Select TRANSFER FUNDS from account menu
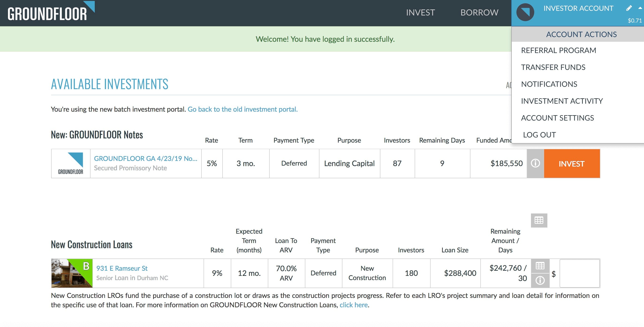Viewport: 644px width, 327px height. pos(553,67)
